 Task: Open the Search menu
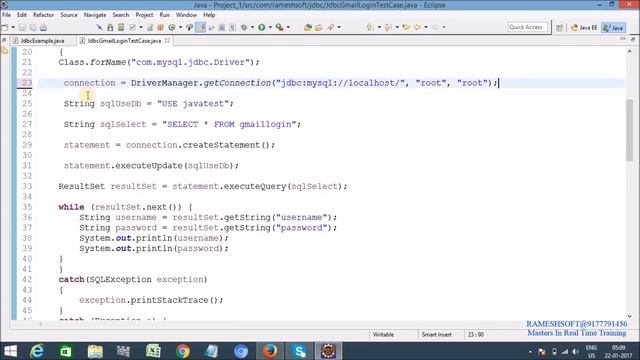tap(121, 15)
